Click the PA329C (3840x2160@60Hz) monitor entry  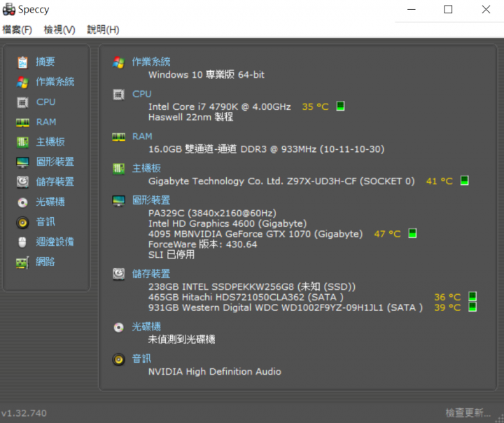tap(212, 213)
